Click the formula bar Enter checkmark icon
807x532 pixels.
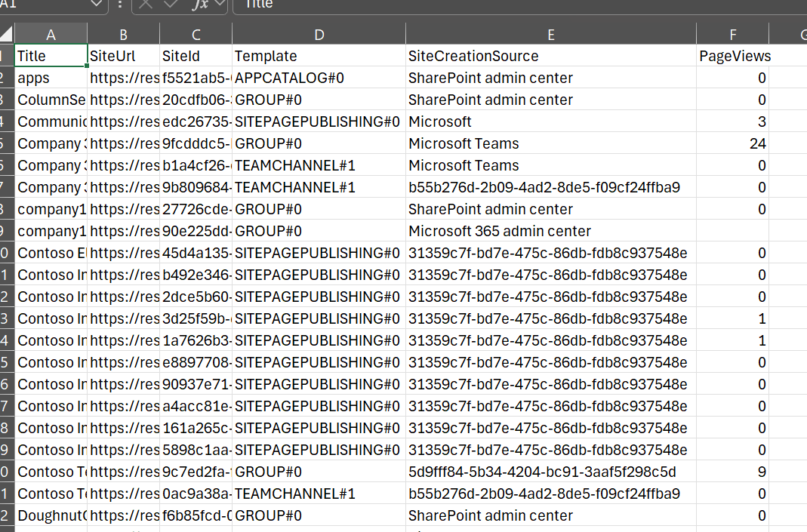(x=171, y=4)
